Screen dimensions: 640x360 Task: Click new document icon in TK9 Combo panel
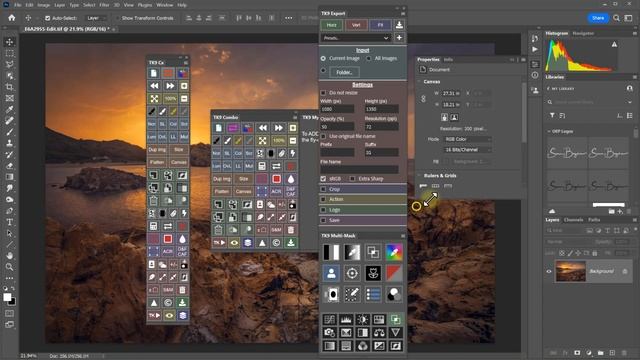pyautogui.click(x=218, y=128)
